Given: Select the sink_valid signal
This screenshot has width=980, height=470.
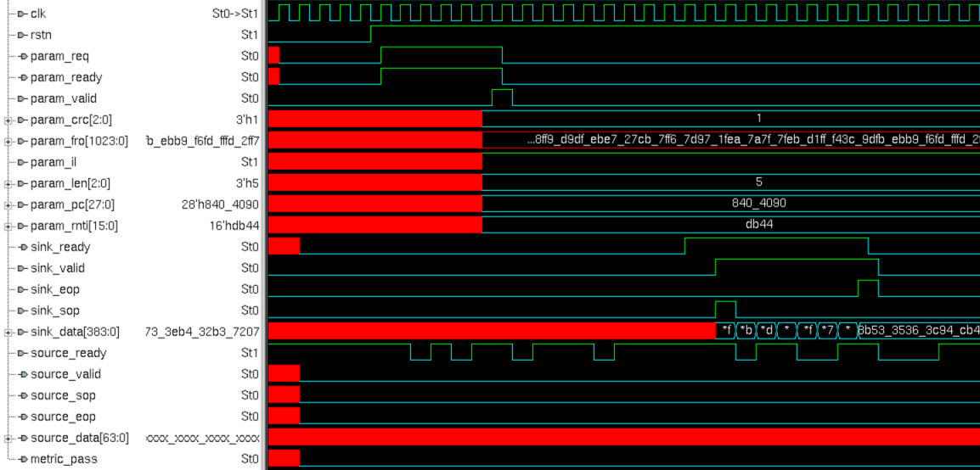Looking at the screenshot, I should point(58,268).
